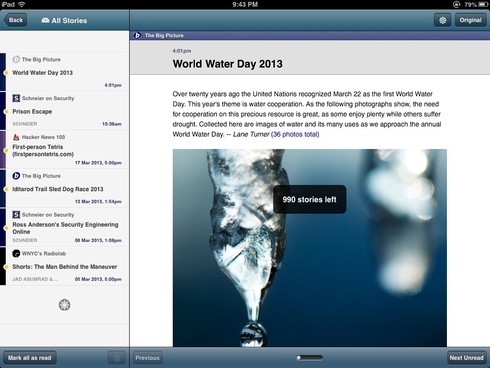This screenshot has height=368, width=490.
Task: Open the settings gear in the top bar
Action: [x=442, y=20]
